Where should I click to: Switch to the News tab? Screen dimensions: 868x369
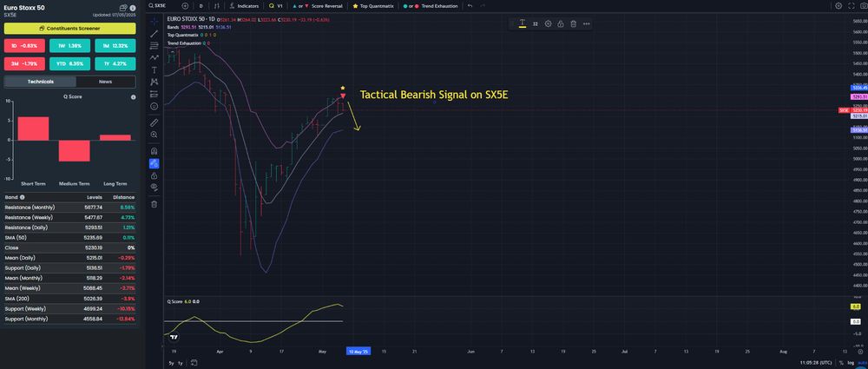pyautogui.click(x=105, y=82)
